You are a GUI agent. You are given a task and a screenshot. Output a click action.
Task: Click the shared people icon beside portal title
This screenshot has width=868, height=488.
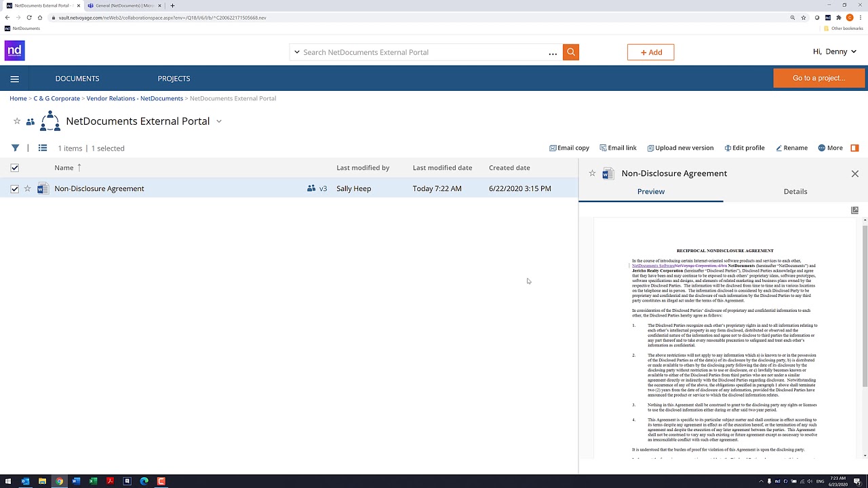(x=31, y=122)
